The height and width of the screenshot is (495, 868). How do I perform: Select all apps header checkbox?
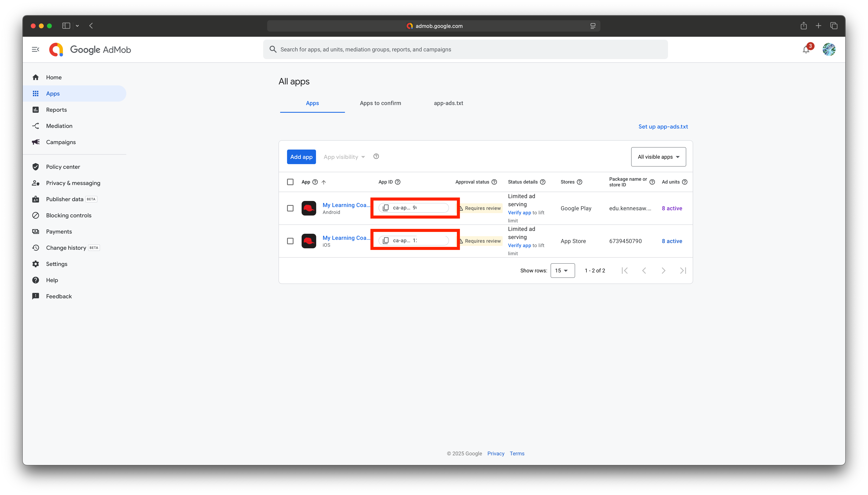click(290, 182)
